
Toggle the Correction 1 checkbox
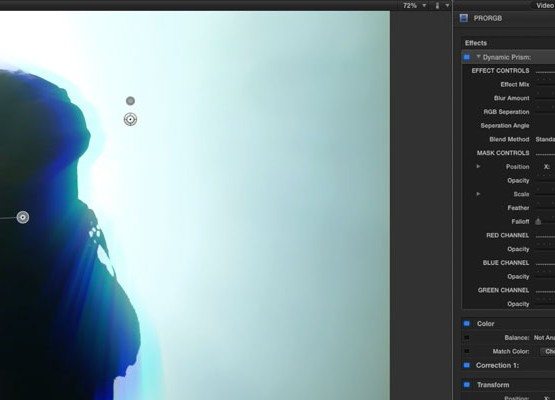coord(467,365)
